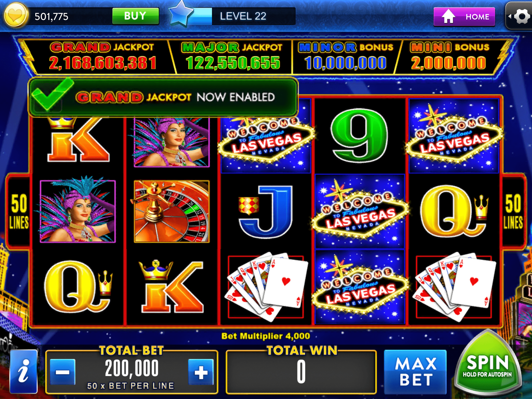Select the Grand Jackpot amount panel

point(103,56)
